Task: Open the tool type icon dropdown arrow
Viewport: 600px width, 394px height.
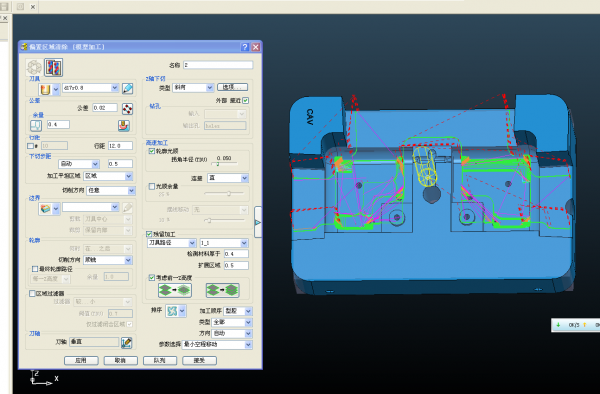Action: click(56, 90)
